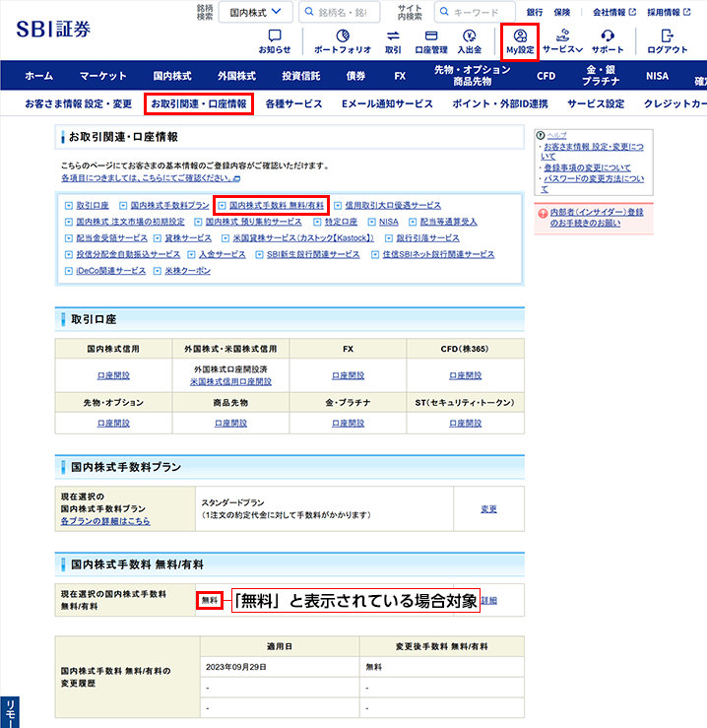Open 国内株式 in the blue navigation bar
The image size is (707, 728).
coord(172,76)
